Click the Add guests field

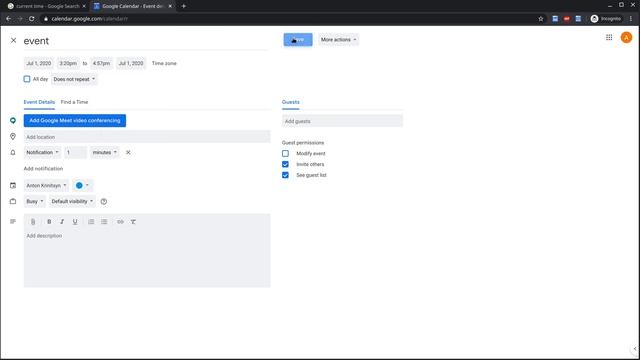(x=342, y=121)
